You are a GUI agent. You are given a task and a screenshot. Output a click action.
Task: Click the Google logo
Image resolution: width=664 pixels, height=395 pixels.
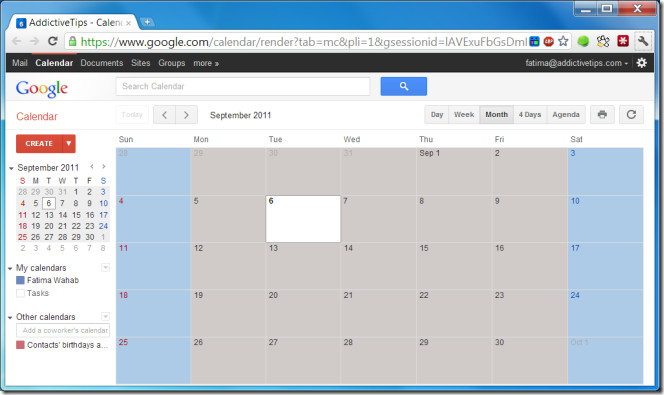42,88
